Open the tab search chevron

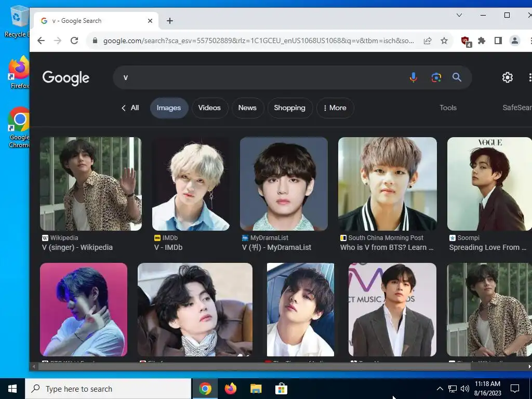click(x=459, y=15)
